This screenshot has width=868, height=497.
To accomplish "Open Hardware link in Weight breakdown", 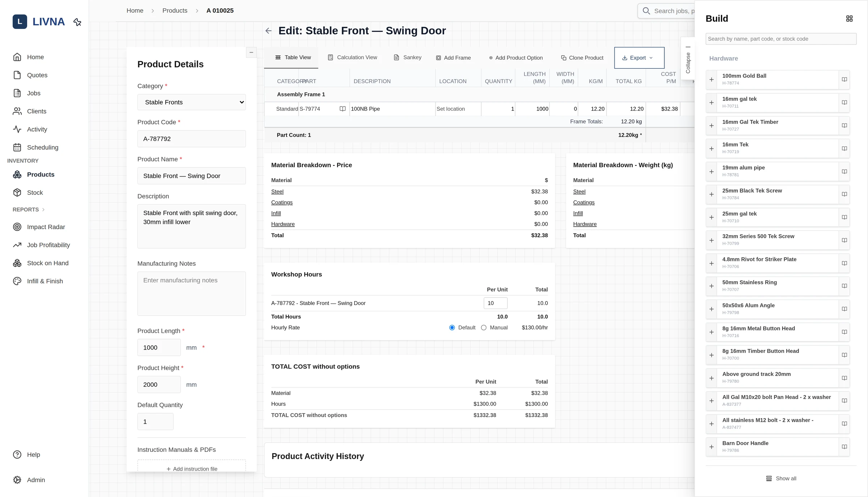I will 585,224.
